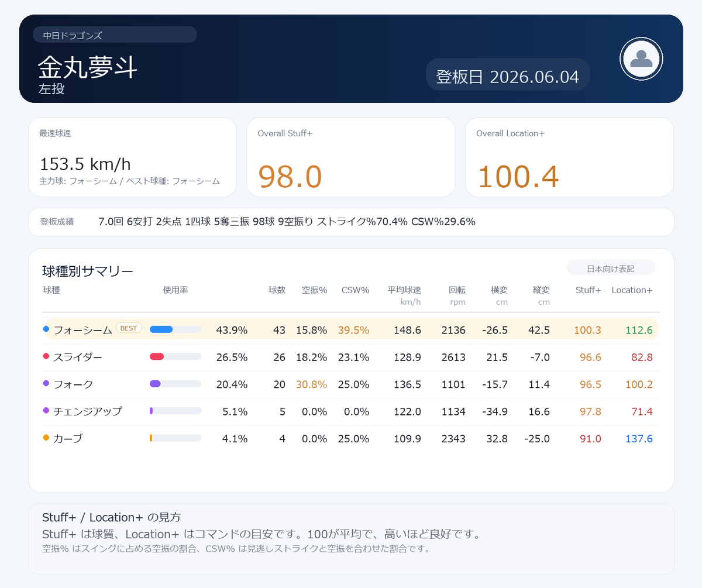Select the チェンジアップ pitch name
Image resolution: width=702 pixels, height=588 pixels.
point(88,411)
